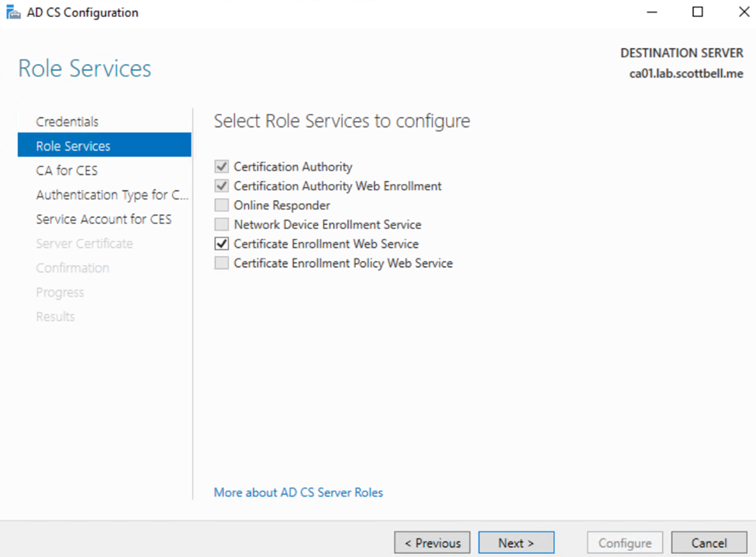This screenshot has height=557, width=756.
Task: Enable Certificate Enrollment Policy Web Service
Action: 222,263
